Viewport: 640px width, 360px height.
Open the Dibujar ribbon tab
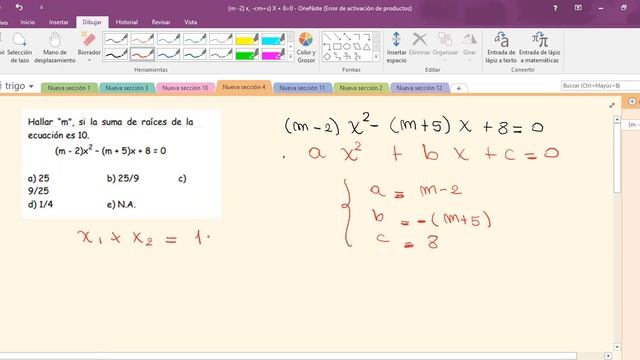pyautogui.click(x=92, y=22)
